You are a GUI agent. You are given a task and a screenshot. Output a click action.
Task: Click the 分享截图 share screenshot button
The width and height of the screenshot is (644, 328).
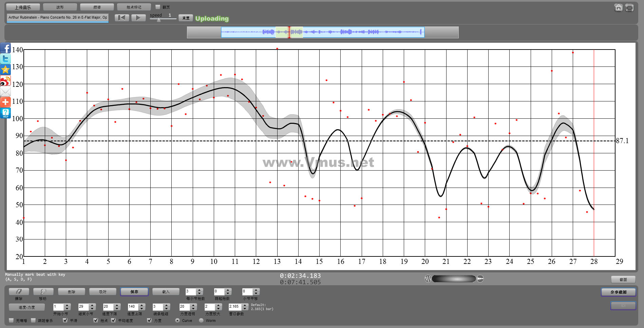pos(618,292)
